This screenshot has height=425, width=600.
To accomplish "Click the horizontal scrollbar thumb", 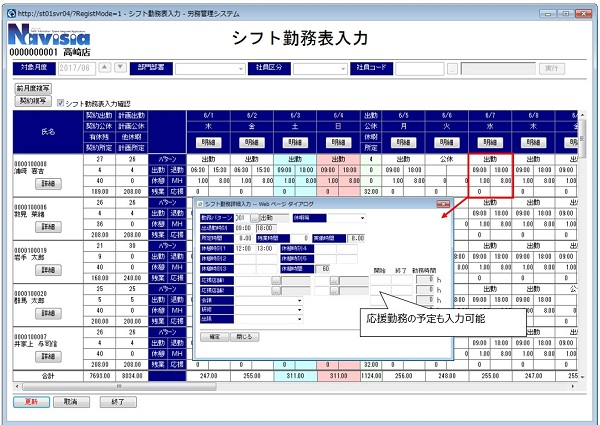I will 119,386.
